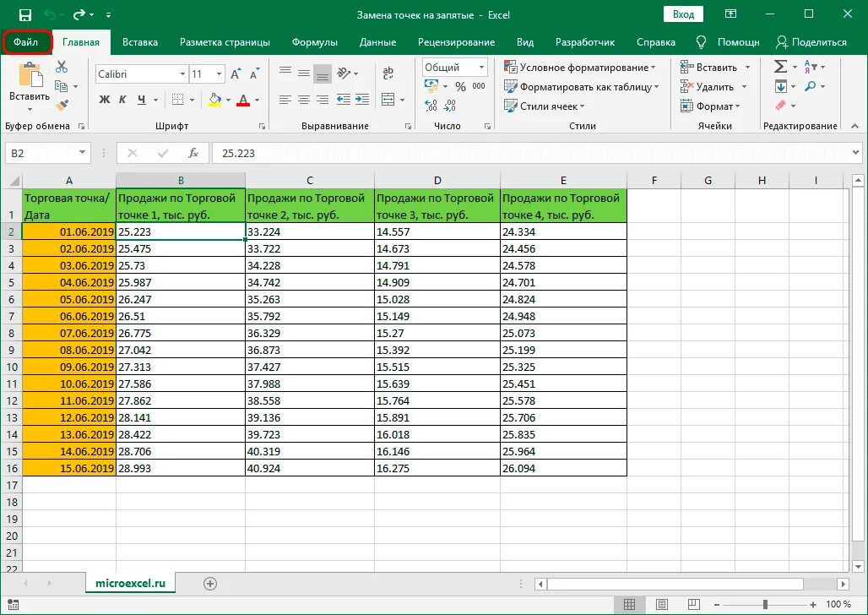Click the large Вставить paste button
868x615 pixels.
point(30,86)
